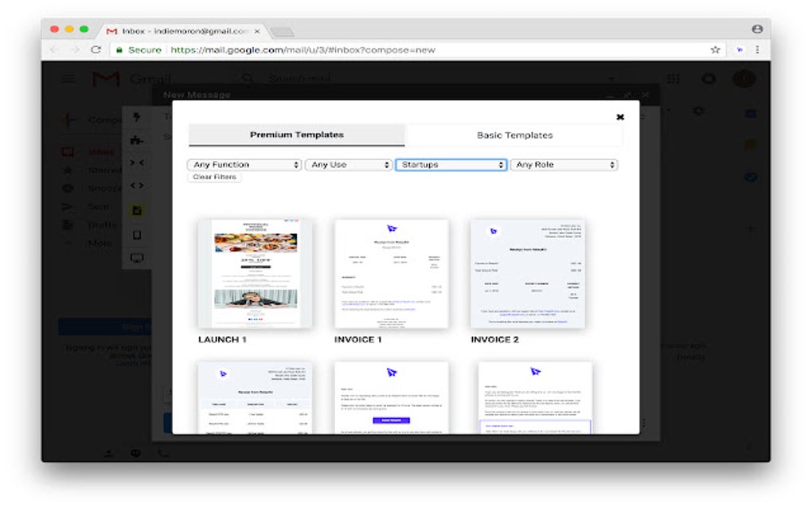
Task: Click the Clear Filters button
Action: [x=214, y=177]
